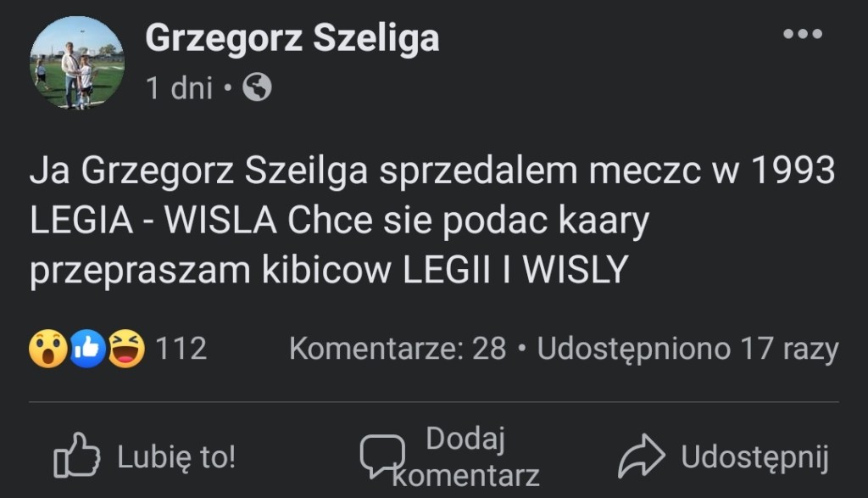Image resolution: width=868 pixels, height=498 pixels.
Task: Open the Grzegorz Szeliga profile name link
Action: (x=292, y=38)
